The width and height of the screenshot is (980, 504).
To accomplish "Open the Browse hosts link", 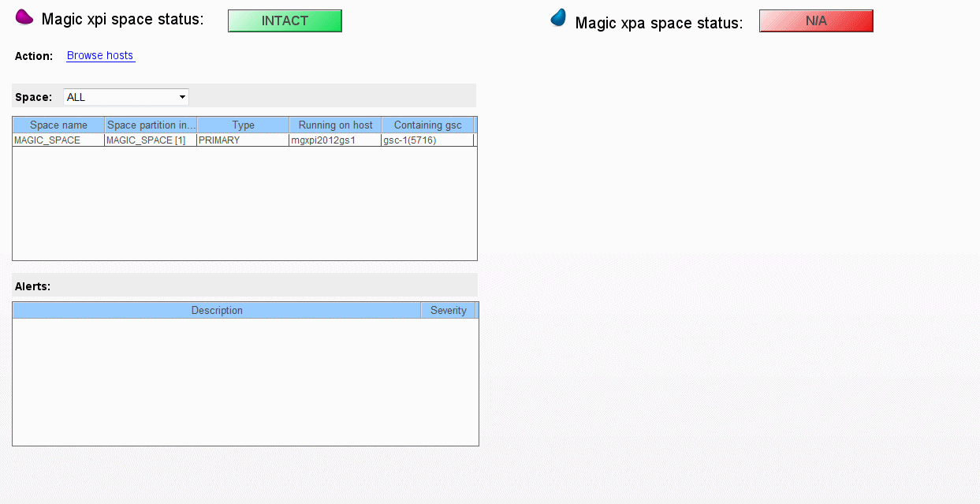I will click(101, 56).
